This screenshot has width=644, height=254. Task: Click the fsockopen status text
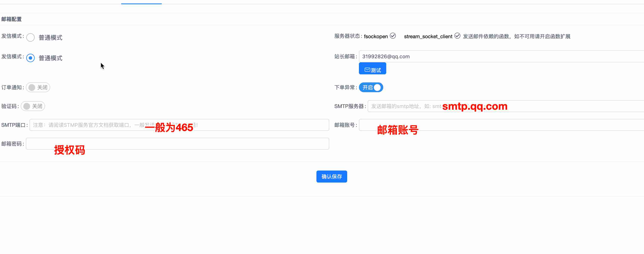[x=376, y=36]
